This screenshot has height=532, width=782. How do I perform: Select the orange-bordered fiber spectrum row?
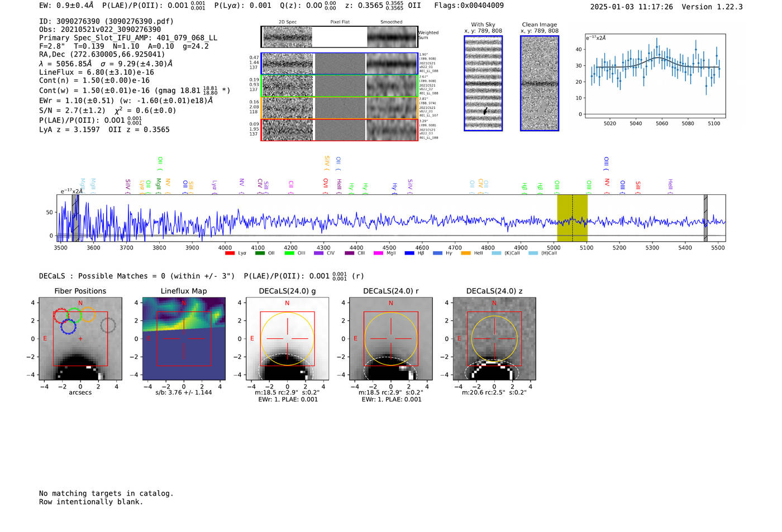(x=339, y=108)
